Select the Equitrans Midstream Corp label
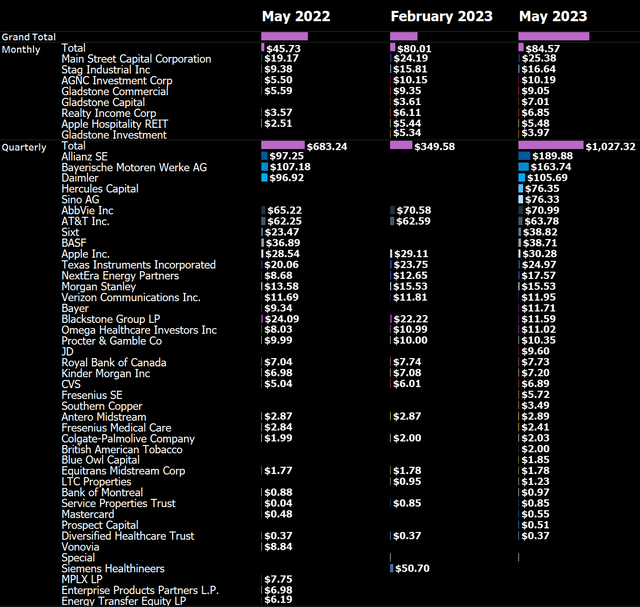The image size is (640, 607). pos(123,471)
